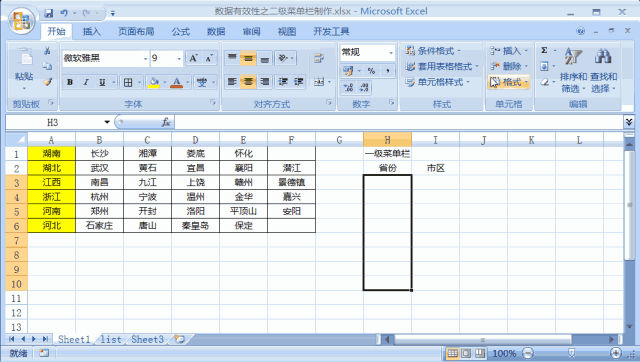Image resolution: width=640 pixels, height=362 pixels.
Task: Switch to Page Layout view in the status bar
Action: point(466,353)
